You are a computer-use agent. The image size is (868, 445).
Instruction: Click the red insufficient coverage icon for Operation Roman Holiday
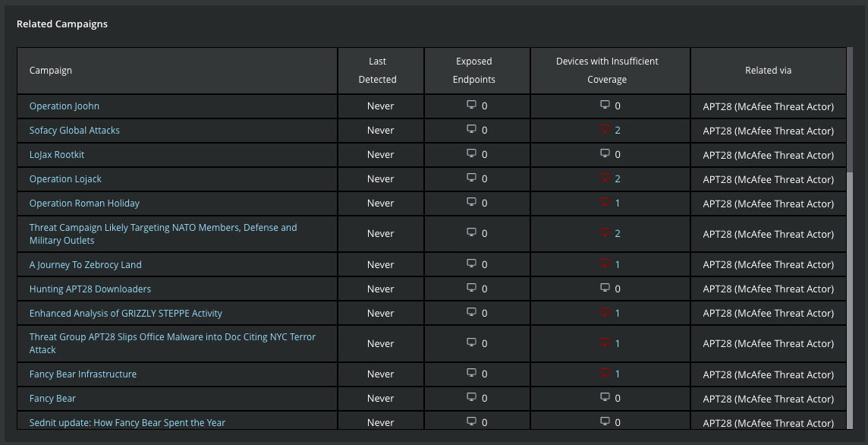605,202
